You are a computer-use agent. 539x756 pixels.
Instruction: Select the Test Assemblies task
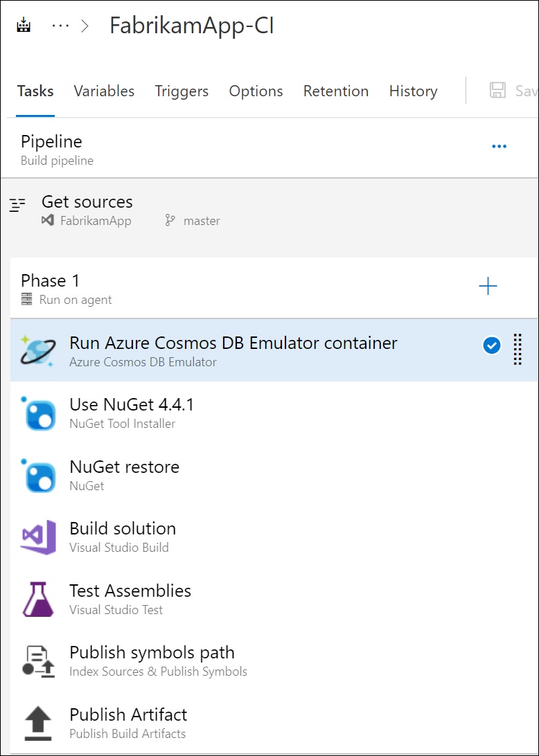pos(130,591)
